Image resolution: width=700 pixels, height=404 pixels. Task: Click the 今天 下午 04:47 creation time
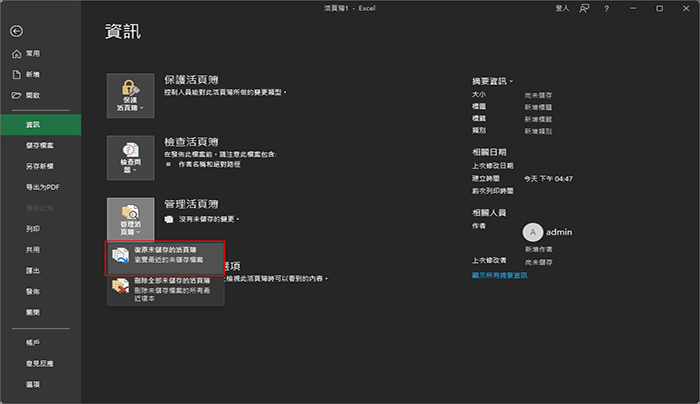tap(548, 179)
